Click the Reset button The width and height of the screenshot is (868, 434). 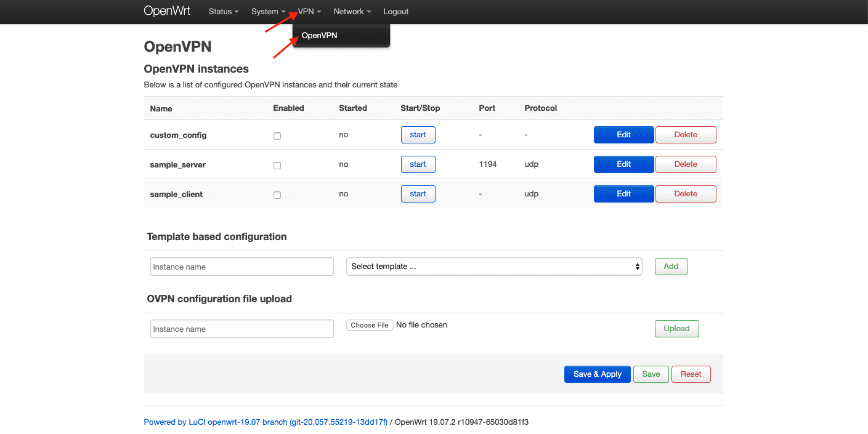691,374
